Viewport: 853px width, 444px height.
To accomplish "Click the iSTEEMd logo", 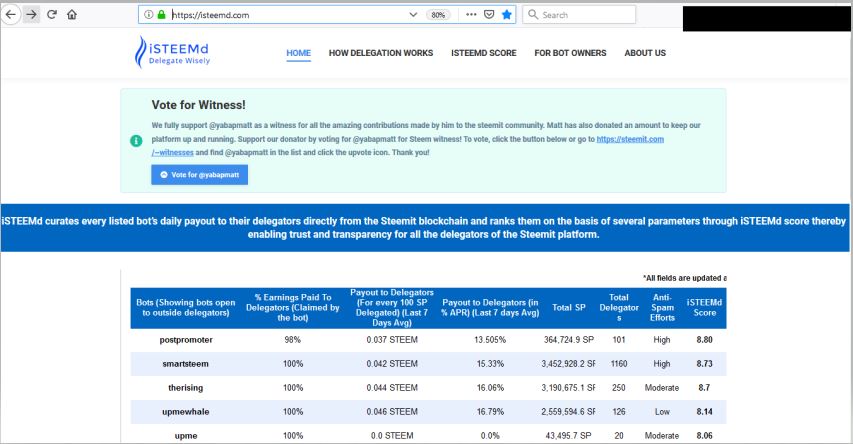I will click(174, 52).
